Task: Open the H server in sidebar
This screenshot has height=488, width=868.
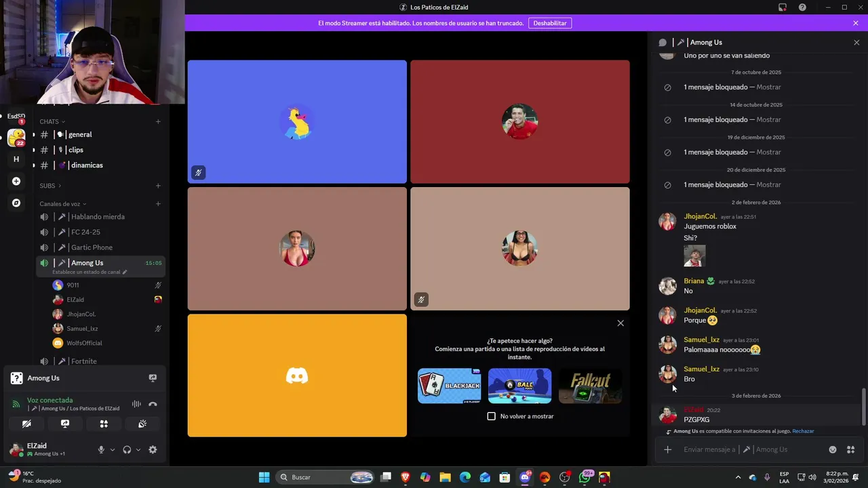Action: coord(16,159)
